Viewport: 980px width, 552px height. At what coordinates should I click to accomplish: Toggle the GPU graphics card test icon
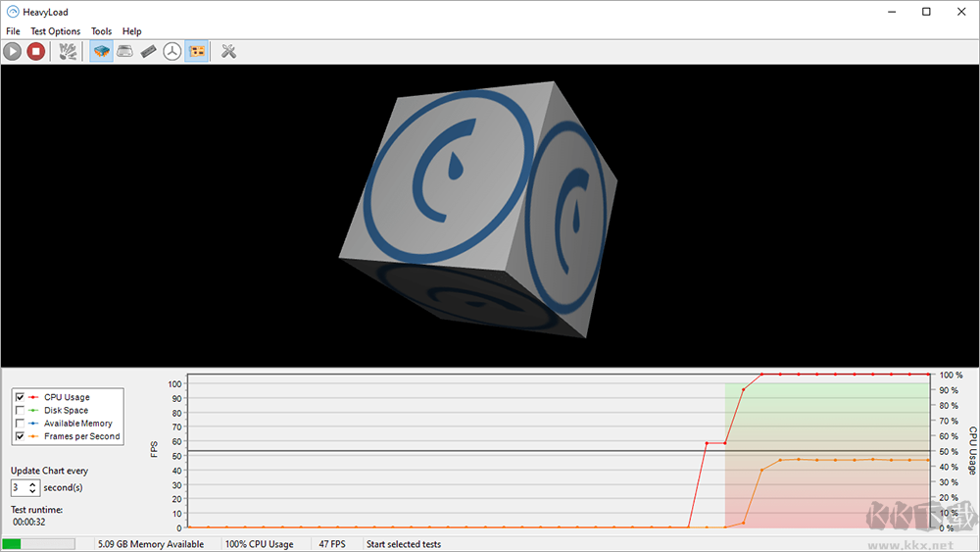pos(196,51)
